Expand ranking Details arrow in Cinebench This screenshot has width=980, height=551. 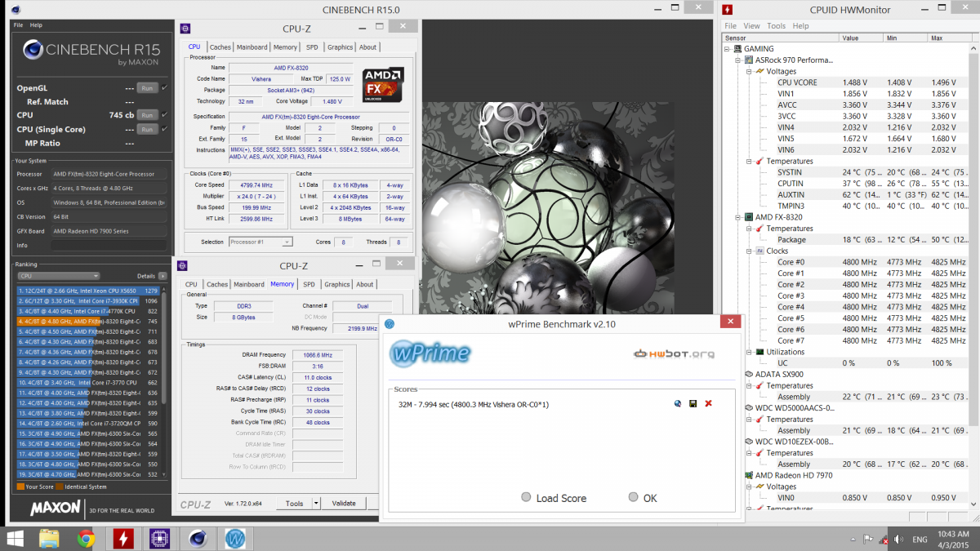(163, 277)
